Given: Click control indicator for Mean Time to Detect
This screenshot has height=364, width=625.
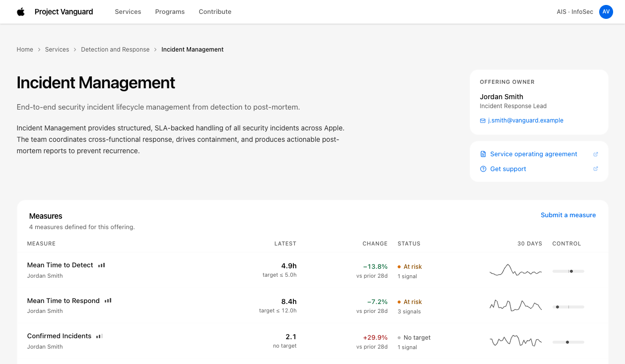Looking at the screenshot, I should [568, 271].
